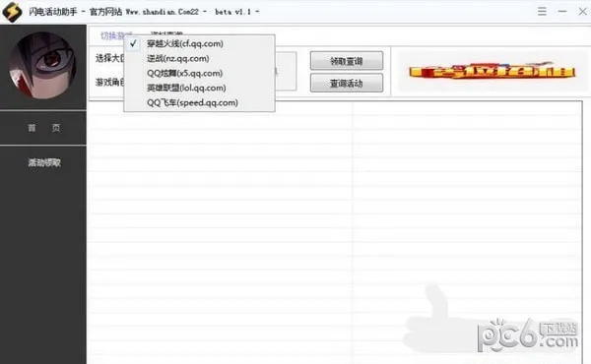Click the 官方网站 title bar text
591x364 pixels.
pos(106,12)
